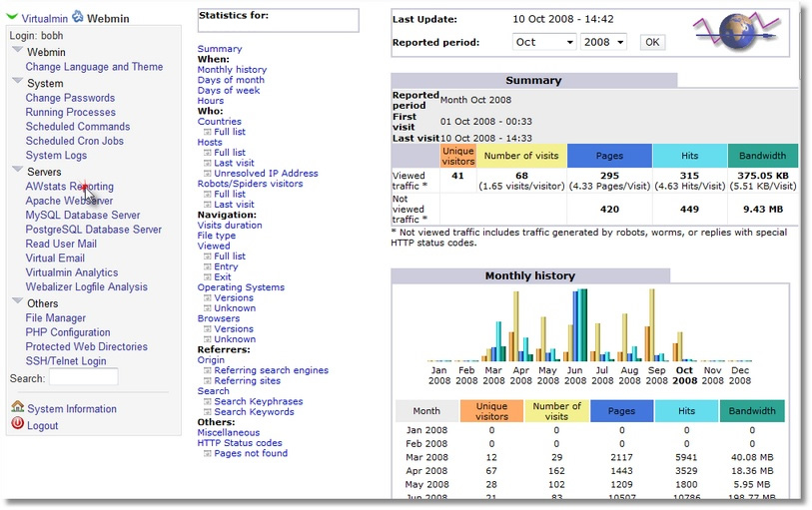Click the Virtualmin green checkmark icon
This screenshot has width=812, height=510.
pyautogui.click(x=12, y=17)
